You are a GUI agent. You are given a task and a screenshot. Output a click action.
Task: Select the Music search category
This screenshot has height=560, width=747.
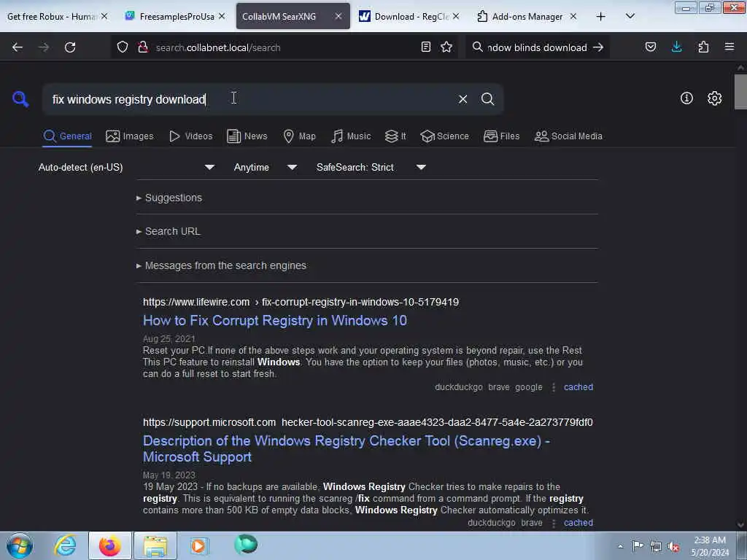coord(351,136)
